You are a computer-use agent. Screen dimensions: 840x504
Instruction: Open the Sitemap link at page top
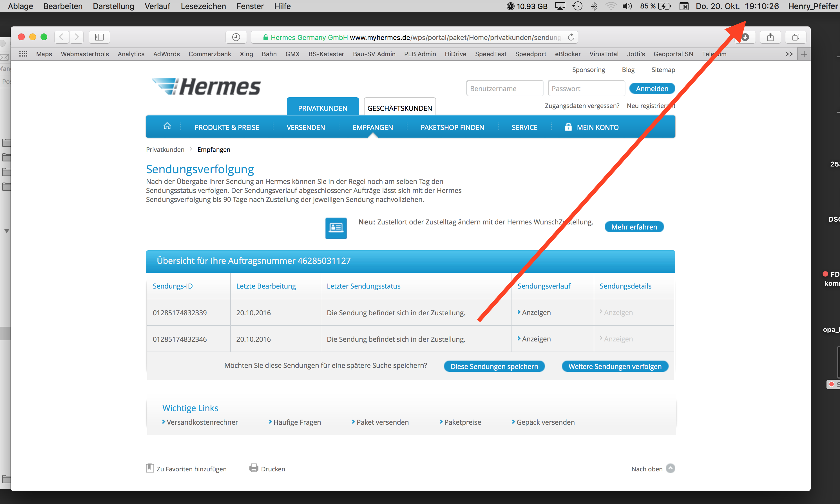coord(663,70)
